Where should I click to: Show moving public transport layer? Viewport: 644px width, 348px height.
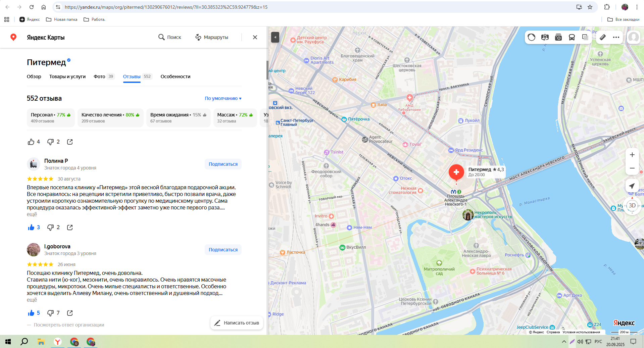(572, 37)
